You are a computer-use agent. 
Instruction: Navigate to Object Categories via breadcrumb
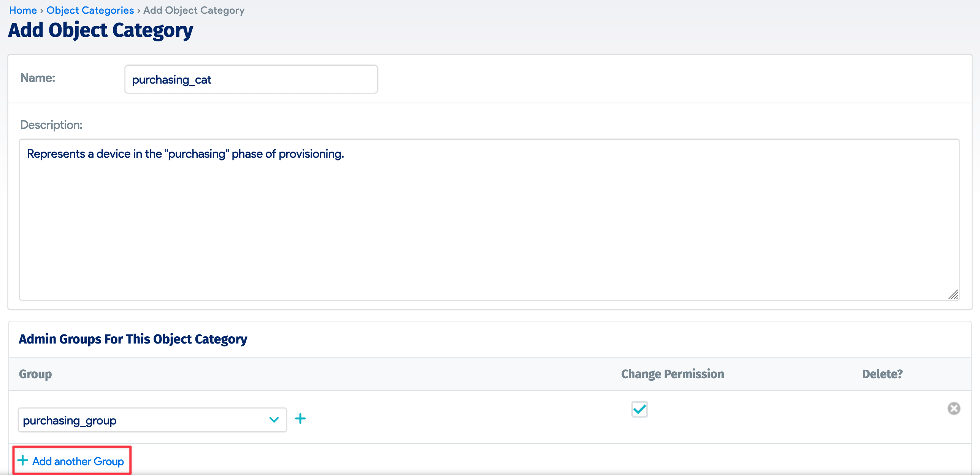(90, 10)
